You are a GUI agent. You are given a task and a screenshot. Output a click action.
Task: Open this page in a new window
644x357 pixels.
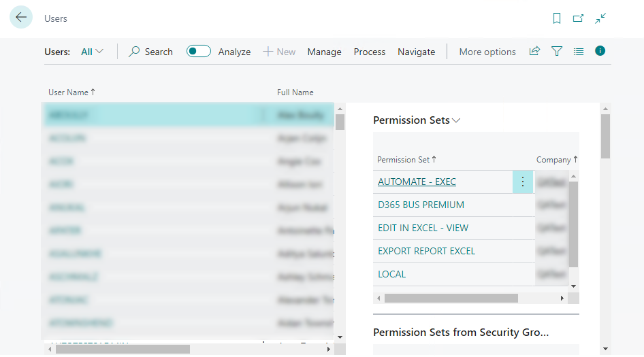click(x=578, y=18)
